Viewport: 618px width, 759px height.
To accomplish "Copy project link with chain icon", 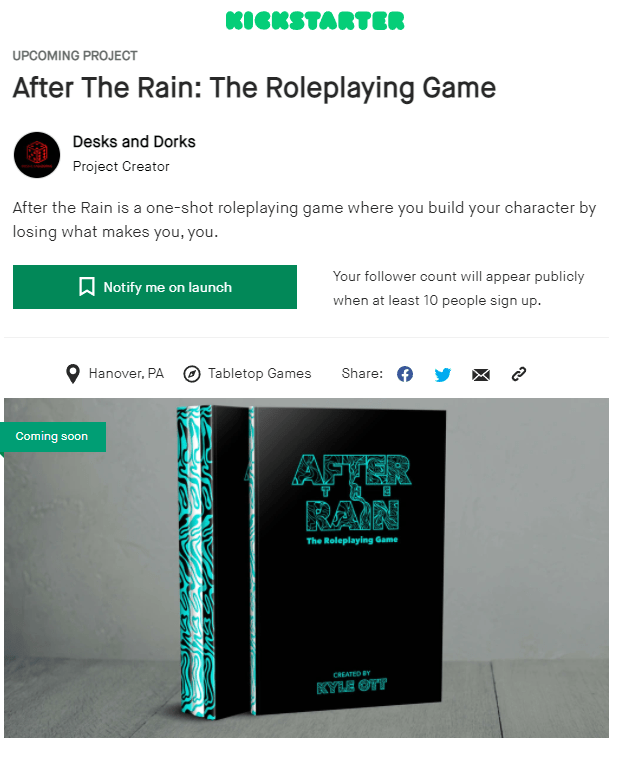I will (x=519, y=374).
